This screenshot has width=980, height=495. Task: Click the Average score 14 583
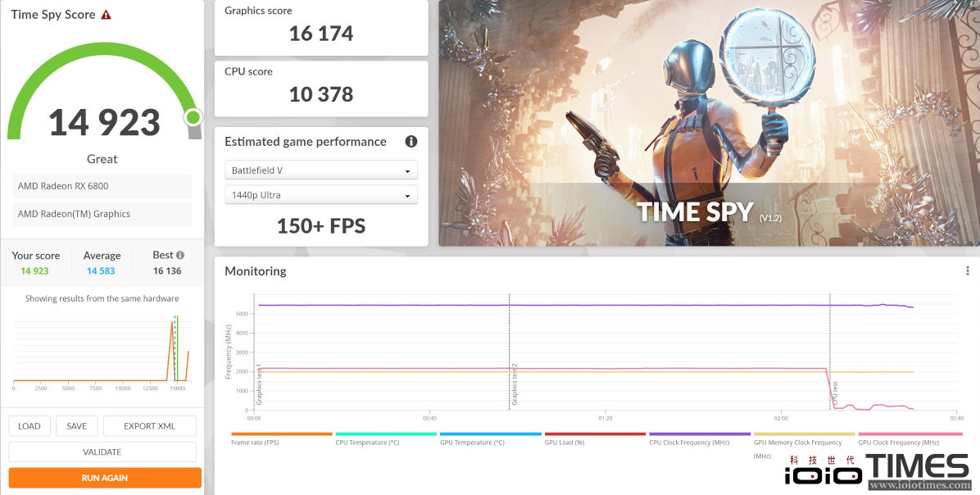pyautogui.click(x=101, y=270)
